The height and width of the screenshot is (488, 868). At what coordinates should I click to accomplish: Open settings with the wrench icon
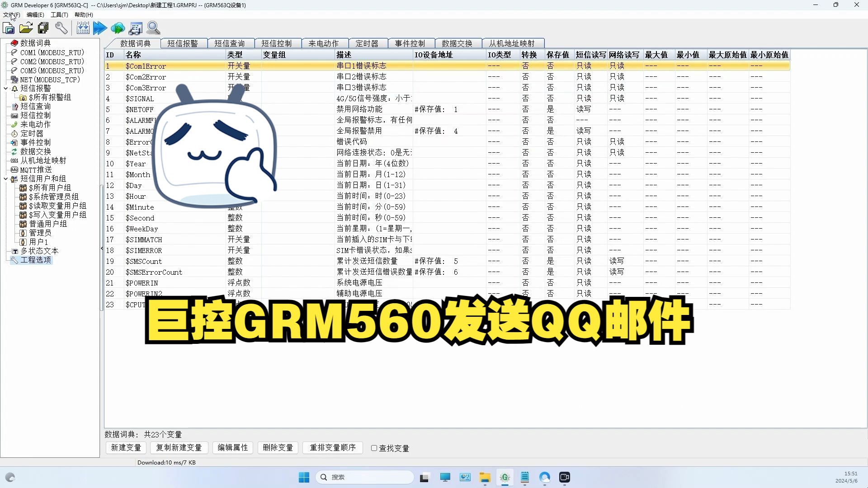(61, 28)
